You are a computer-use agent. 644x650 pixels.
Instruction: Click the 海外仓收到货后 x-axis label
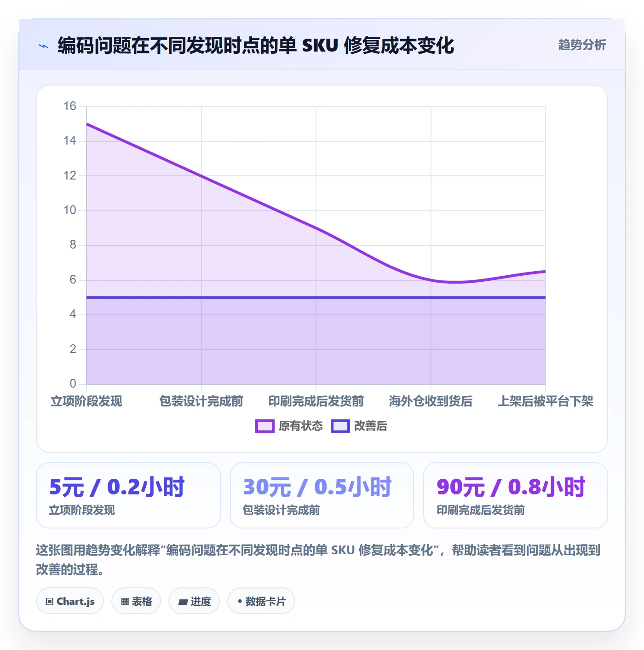tap(431, 401)
